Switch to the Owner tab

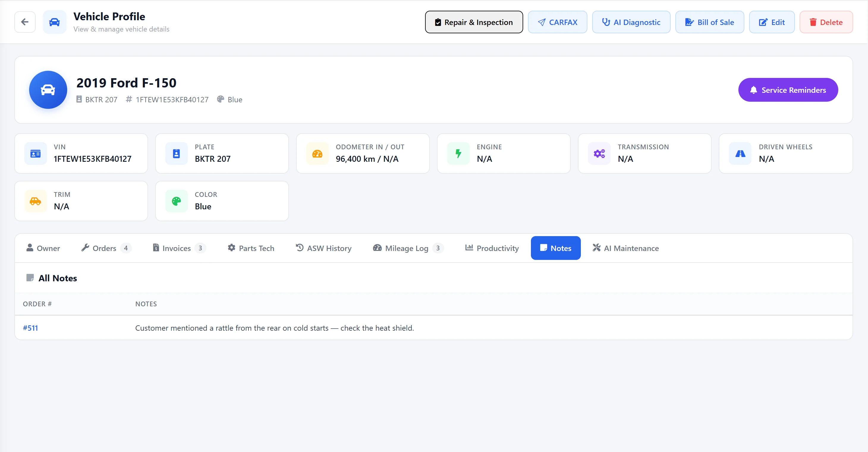(43, 248)
